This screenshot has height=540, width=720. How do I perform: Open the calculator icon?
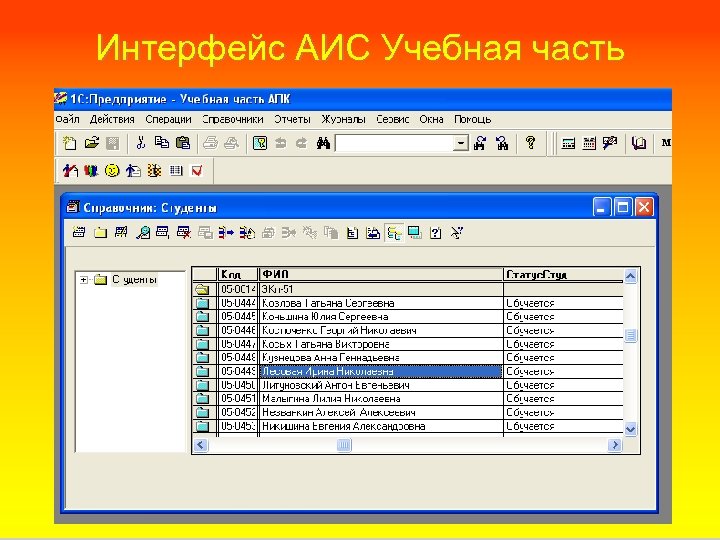coord(568,144)
